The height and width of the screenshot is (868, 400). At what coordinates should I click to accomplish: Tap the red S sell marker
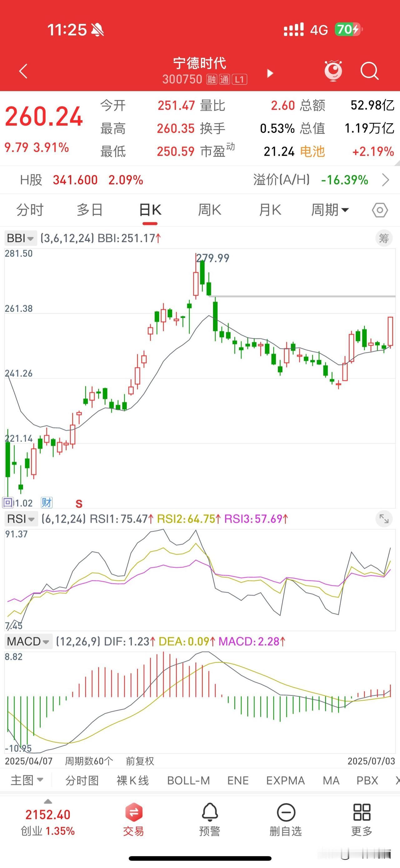pos(79,504)
